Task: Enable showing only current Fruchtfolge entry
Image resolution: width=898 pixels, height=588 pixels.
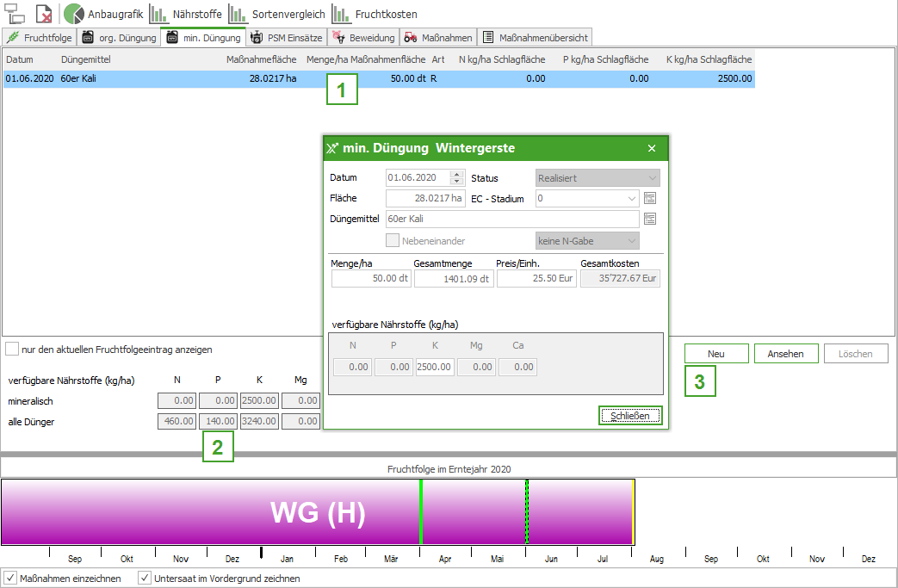Action: 12,350
